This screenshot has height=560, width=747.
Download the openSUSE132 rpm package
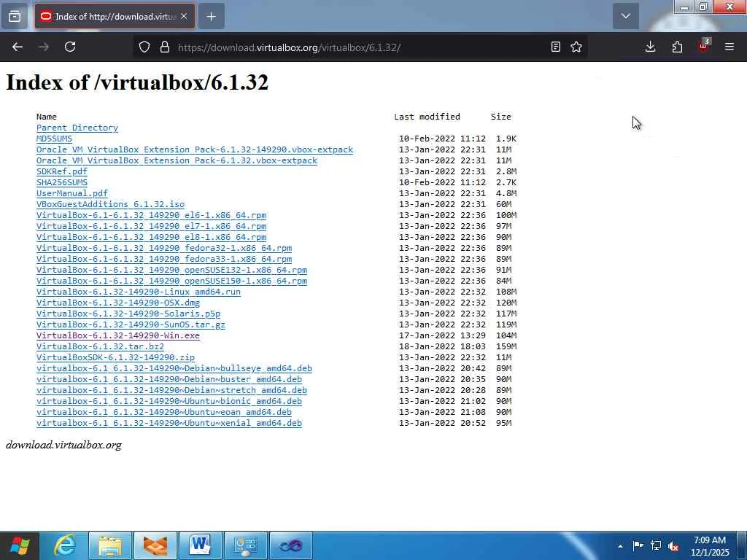172,270
